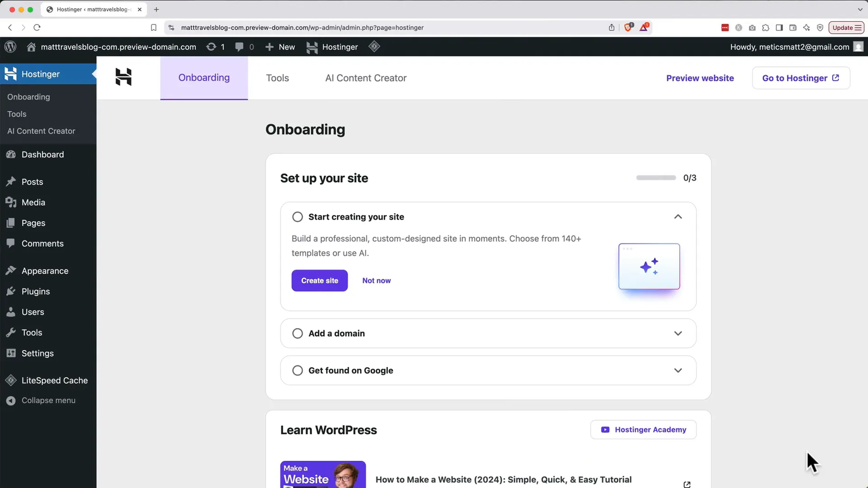Click the Not now link
Screen dimensions: 868x488
pyautogui.click(x=376, y=280)
